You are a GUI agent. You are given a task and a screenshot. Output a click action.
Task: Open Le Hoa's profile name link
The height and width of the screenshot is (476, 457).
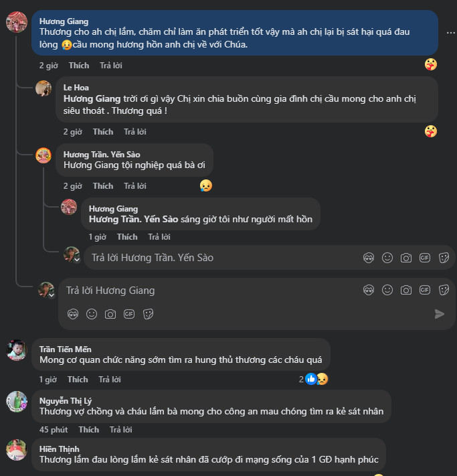(x=76, y=87)
